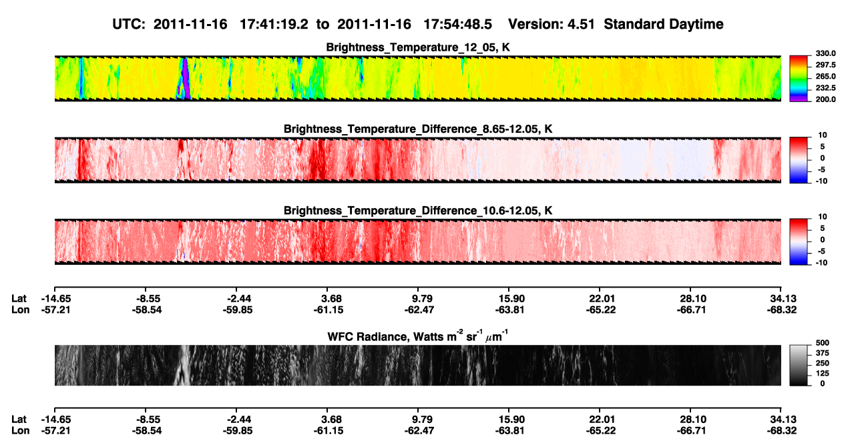Click latitude '3.68' under the 10.6-12.05 panel

click(331, 298)
